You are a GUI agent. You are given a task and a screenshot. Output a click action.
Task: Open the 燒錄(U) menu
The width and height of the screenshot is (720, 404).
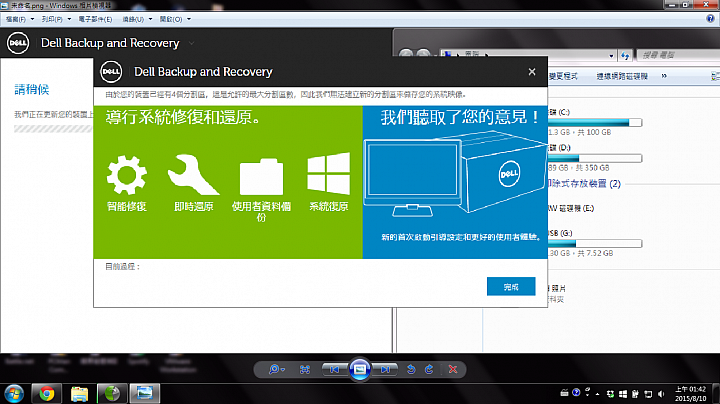point(133,19)
